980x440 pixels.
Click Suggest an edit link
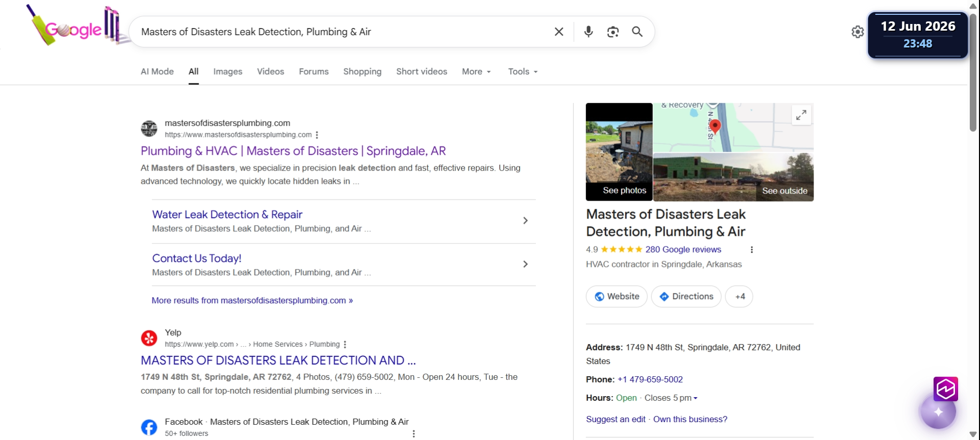(616, 419)
